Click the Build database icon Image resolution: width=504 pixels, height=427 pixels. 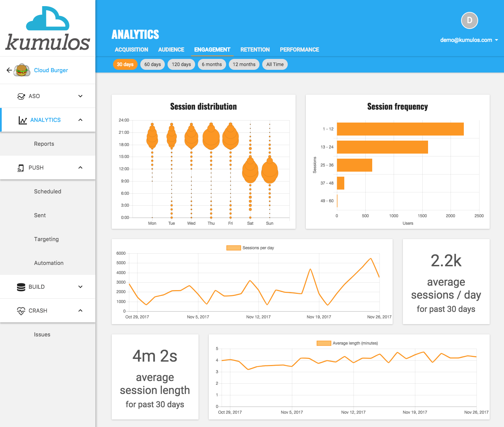21,287
